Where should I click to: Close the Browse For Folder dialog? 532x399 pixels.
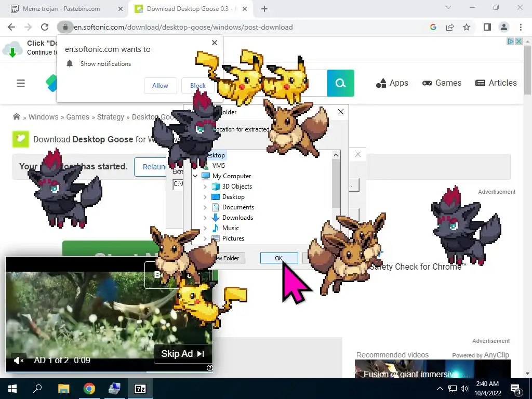coord(341,112)
